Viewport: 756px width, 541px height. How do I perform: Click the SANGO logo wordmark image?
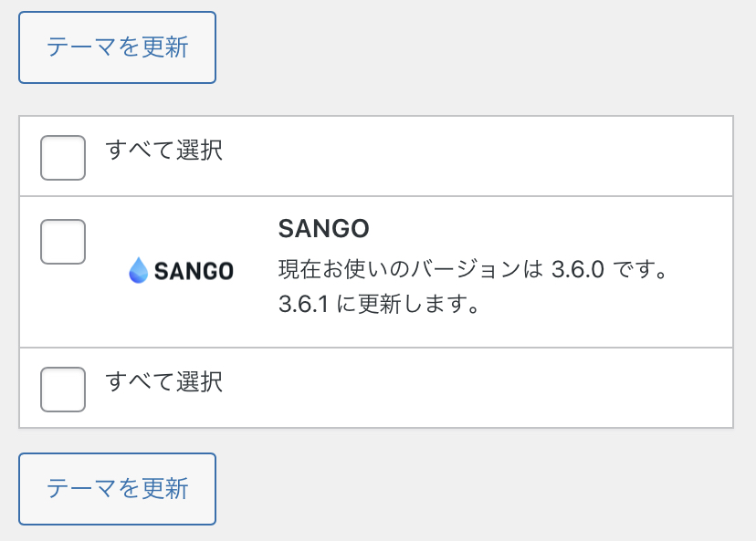click(x=182, y=270)
